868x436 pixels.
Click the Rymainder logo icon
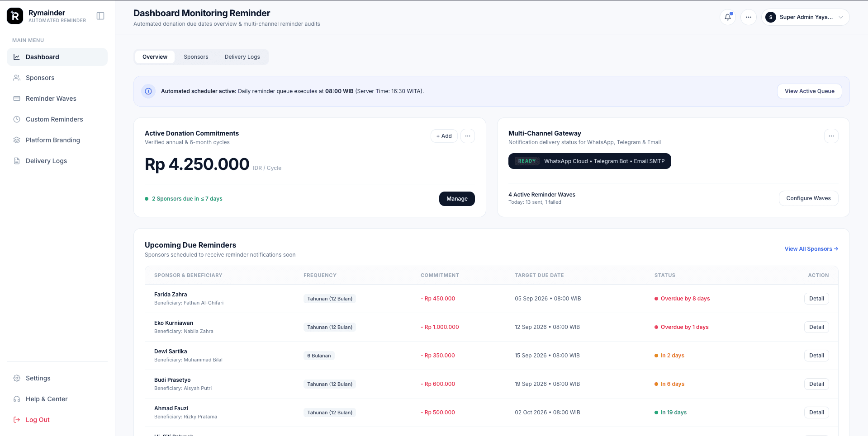coord(15,16)
